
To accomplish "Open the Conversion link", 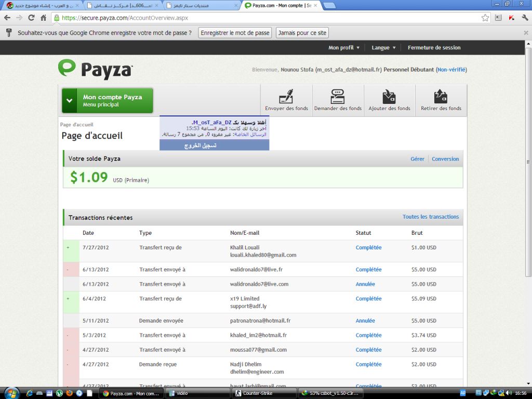I will pos(445,159).
